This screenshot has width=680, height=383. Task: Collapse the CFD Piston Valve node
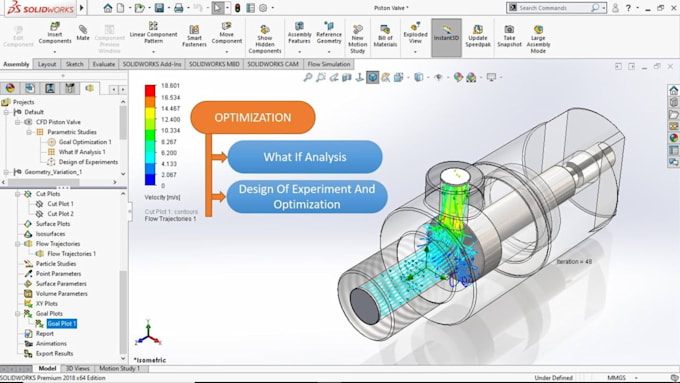[x=18, y=122]
